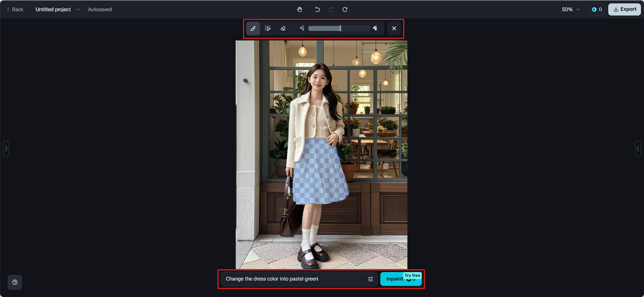Click the thick brush stroke icon

[375, 29]
